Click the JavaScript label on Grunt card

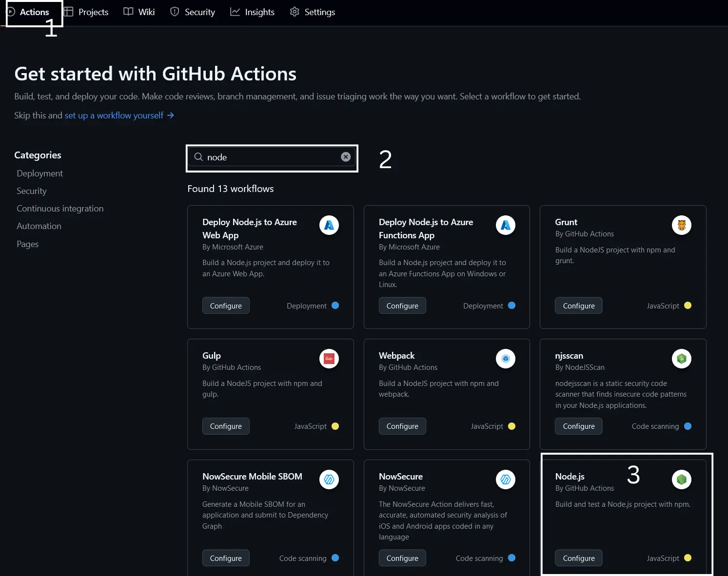663,306
